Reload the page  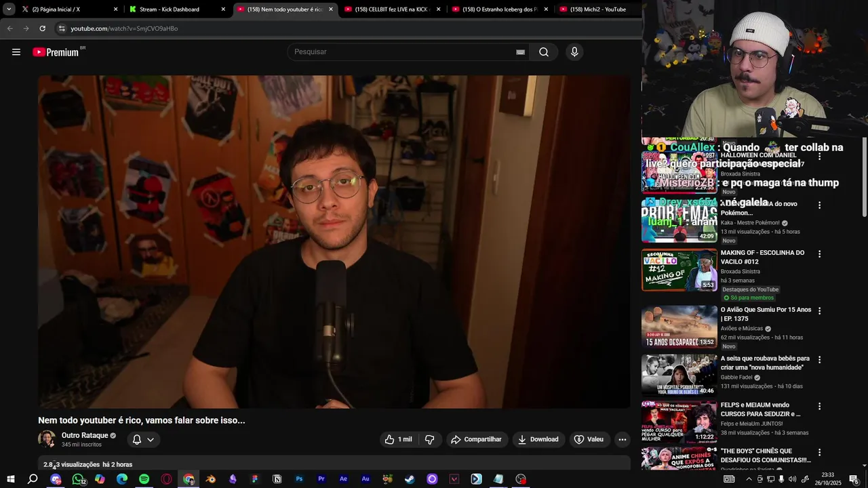click(42, 28)
